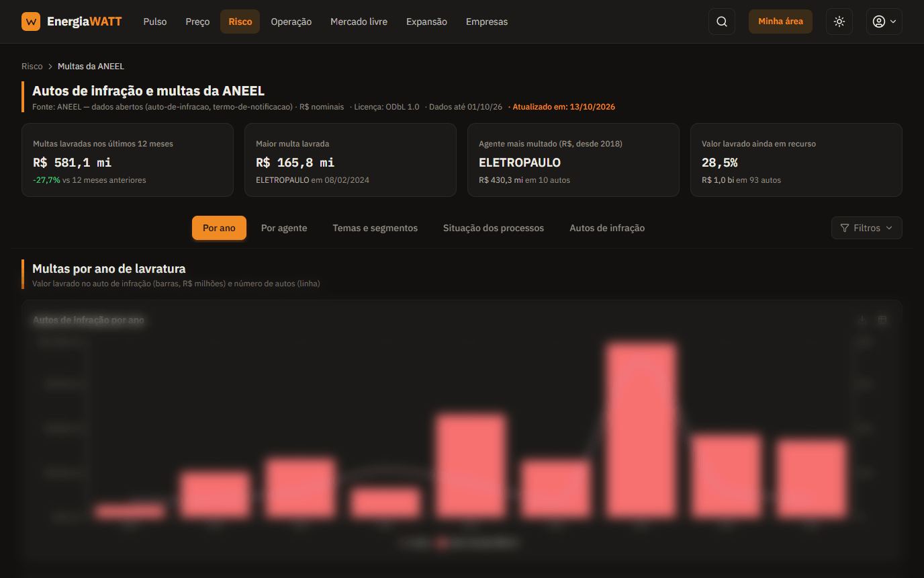
Task: Click the EnergiaWATT orange logo icon
Action: click(31, 22)
